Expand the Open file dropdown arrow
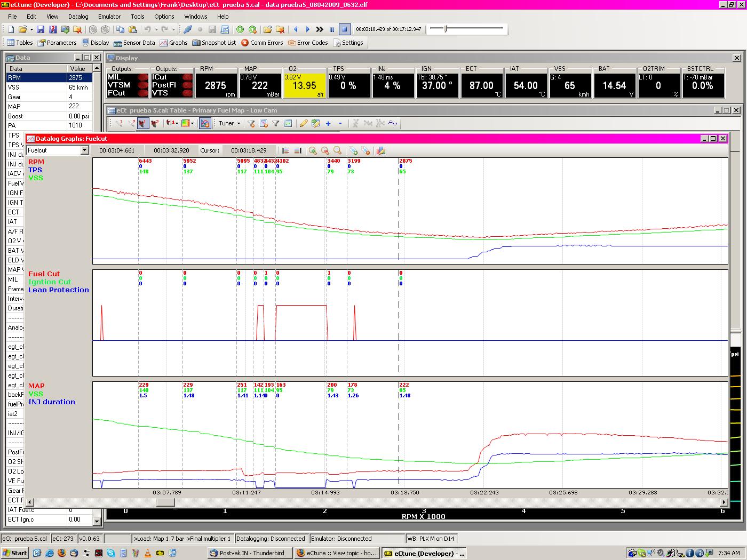 tap(31, 29)
